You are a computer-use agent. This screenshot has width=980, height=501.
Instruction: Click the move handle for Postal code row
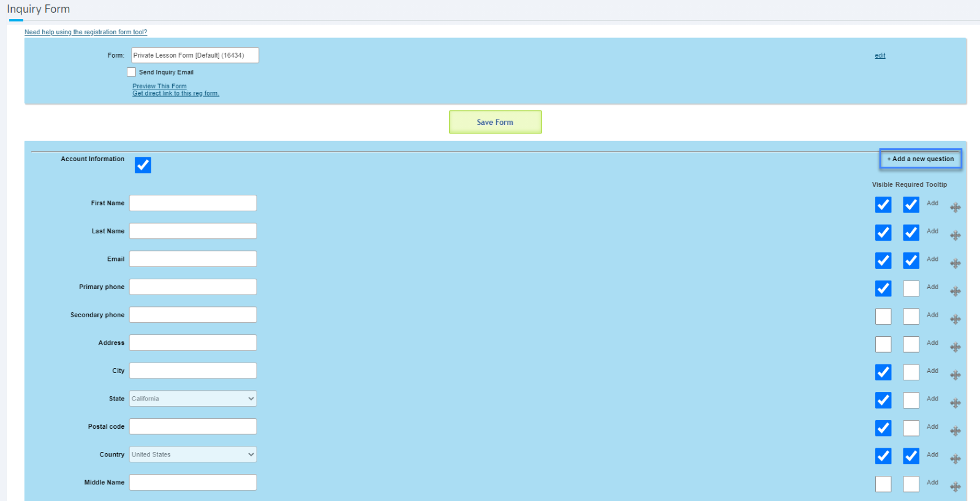coord(956,431)
